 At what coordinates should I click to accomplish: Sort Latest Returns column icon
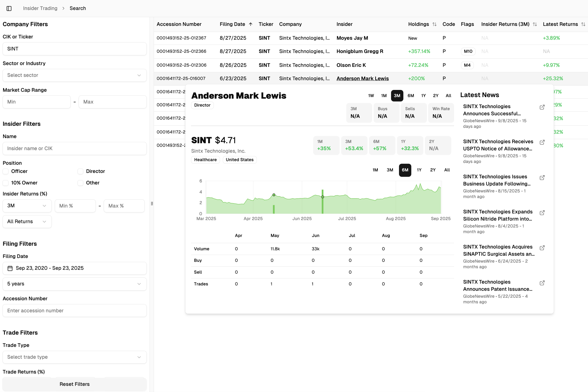pos(583,24)
